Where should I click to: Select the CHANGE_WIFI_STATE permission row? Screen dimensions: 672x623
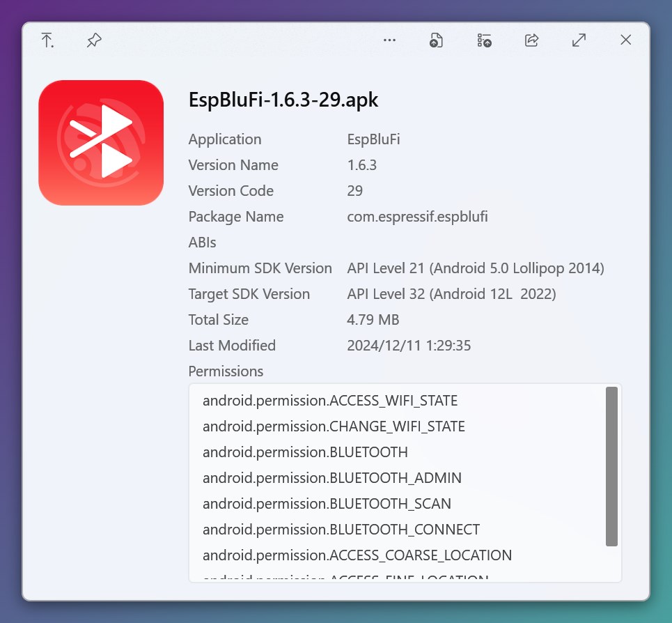[333, 426]
